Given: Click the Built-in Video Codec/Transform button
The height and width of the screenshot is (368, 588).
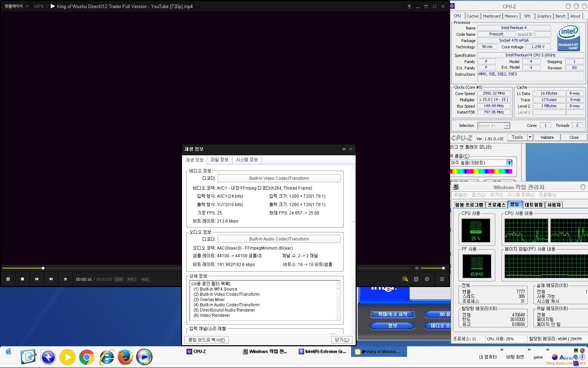Looking at the screenshot, I should coord(279,178).
